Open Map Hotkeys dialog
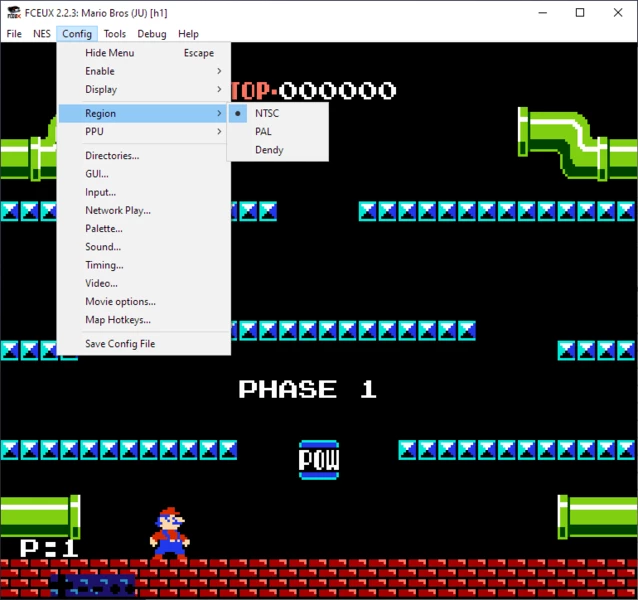Image resolution: width=638 pixels, height=600 pixels. pyautogui.click(x=144, y=320)
